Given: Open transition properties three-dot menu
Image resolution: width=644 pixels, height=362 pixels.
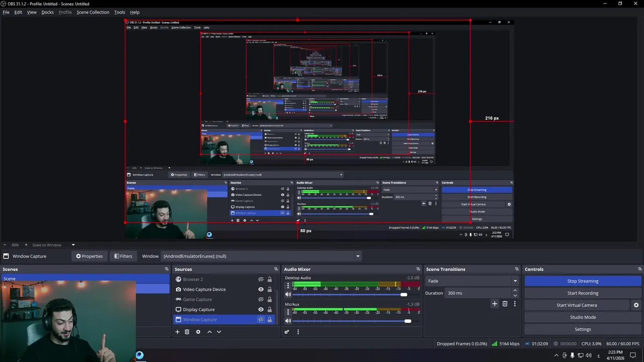Looking at the screenshot, I should click(x=514, y=304).
